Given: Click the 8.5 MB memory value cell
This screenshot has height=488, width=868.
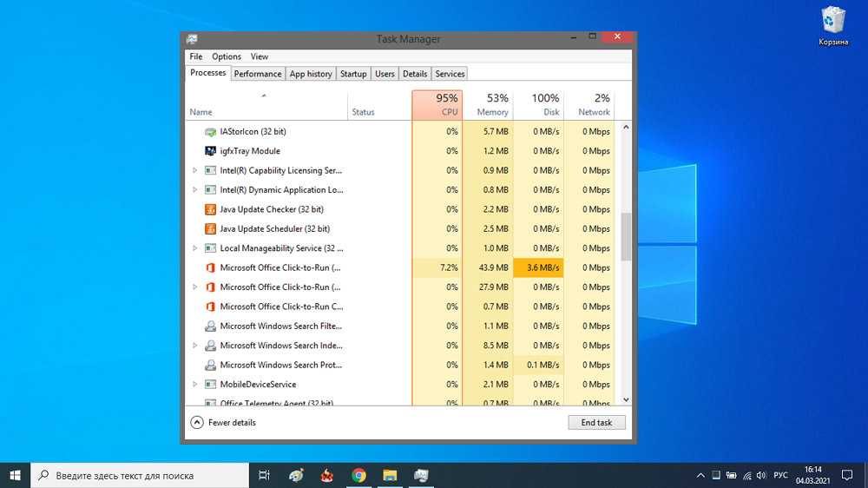Looking at the screenshot, I should (488, 346).
